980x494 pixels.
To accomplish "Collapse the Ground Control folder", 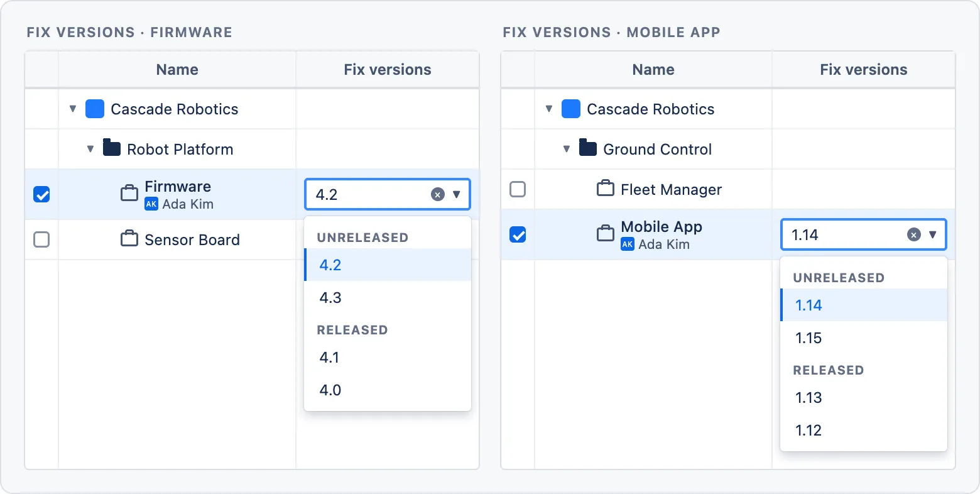I will click(567, 149).
